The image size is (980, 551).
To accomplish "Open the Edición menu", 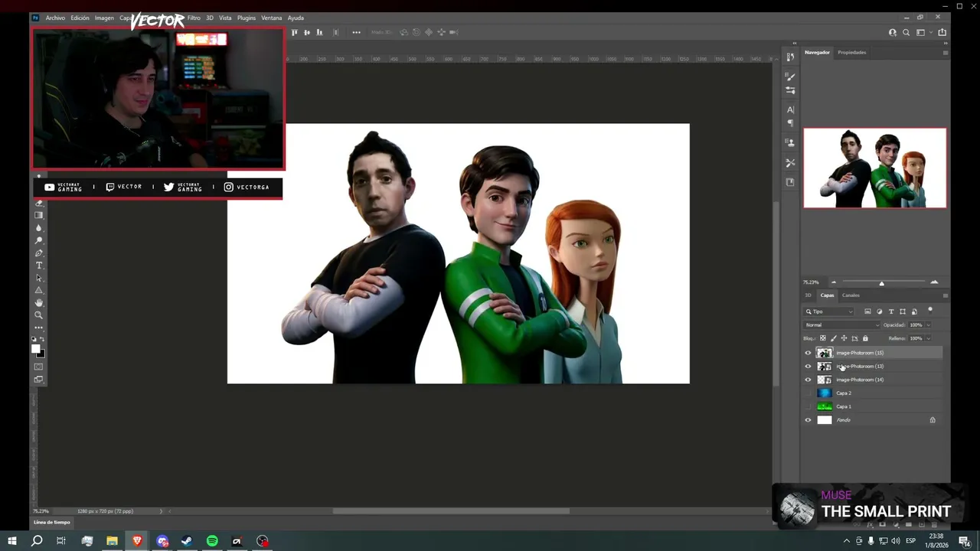I will (80, 18).
